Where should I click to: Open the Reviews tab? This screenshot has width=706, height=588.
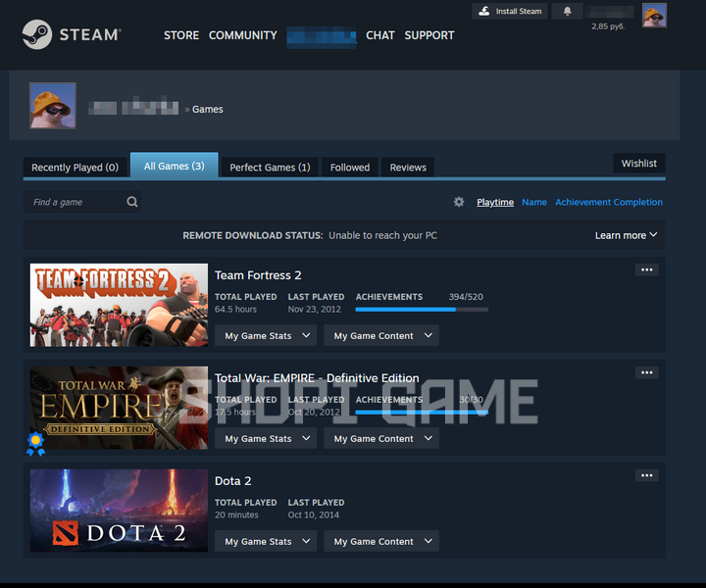pos(408,168)
